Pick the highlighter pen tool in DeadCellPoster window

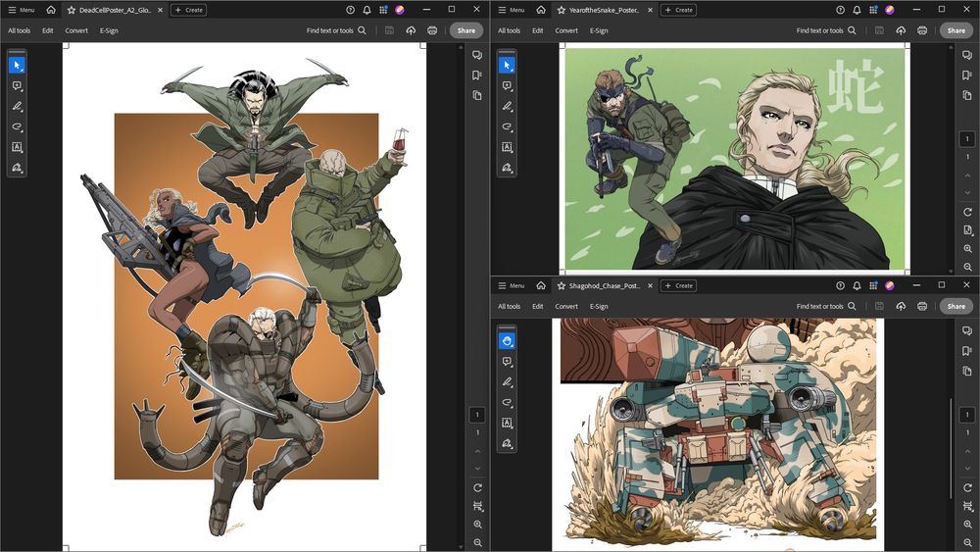pyautogui.click(x=17, y=106)
